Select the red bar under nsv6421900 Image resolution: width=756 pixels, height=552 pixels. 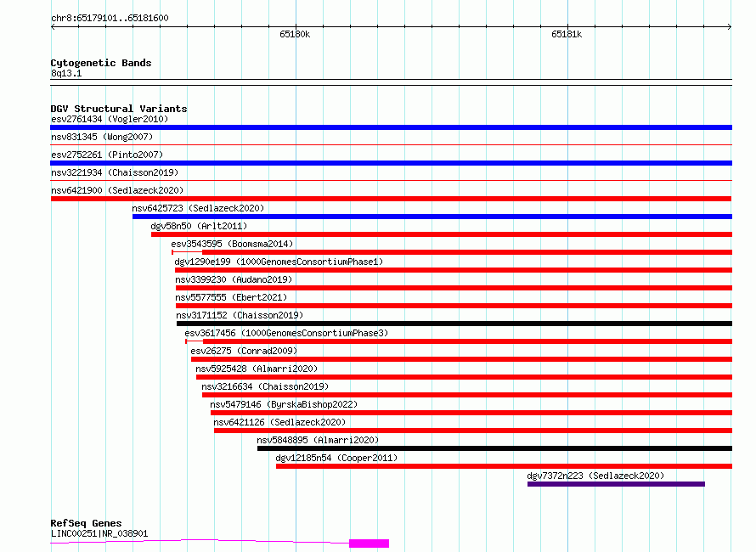(391, 199)
